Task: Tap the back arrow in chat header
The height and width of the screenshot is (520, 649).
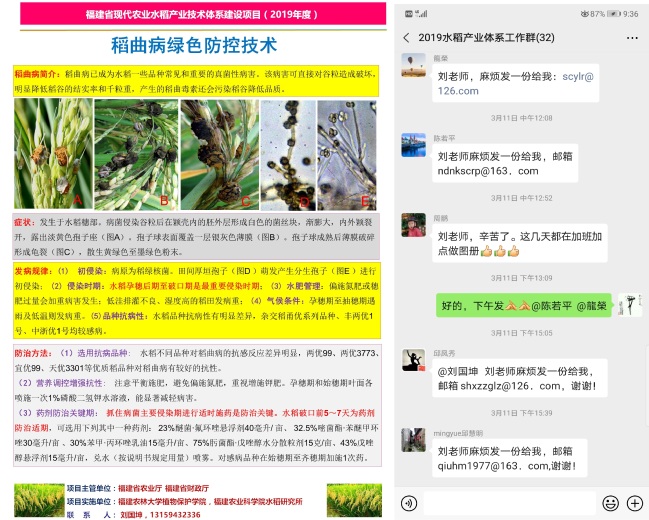Action: tap(407, 37)
